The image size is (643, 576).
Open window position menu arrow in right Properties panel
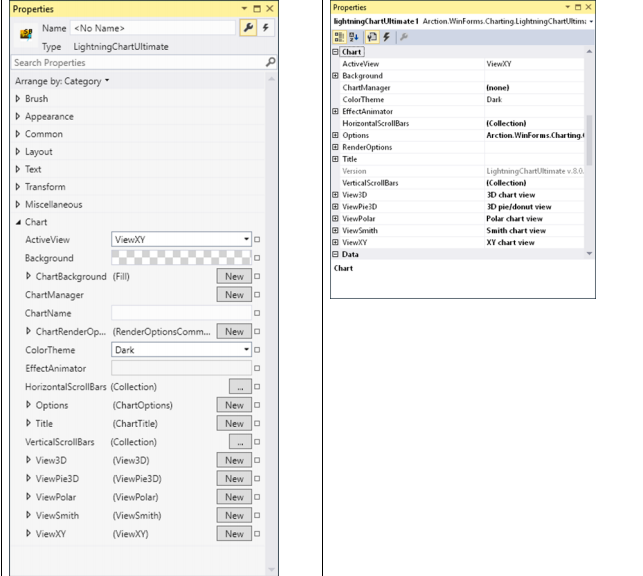pyautogui.click(x=568, y=7)
